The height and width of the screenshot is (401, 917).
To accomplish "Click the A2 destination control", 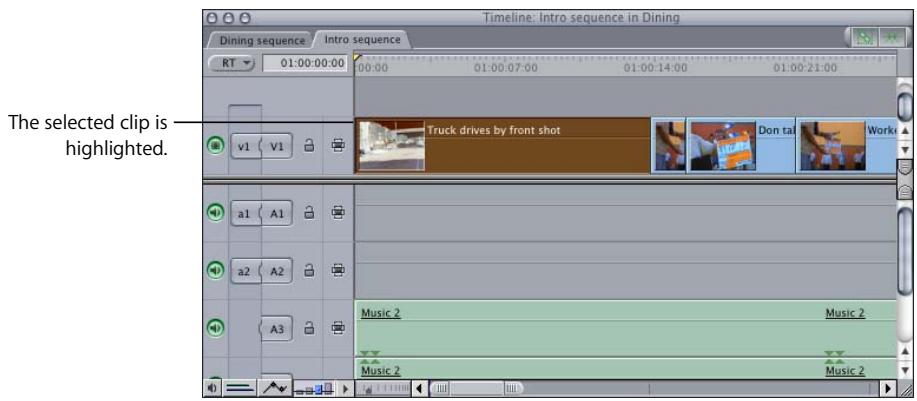I will pyautogui.click(x=277, y=271).
